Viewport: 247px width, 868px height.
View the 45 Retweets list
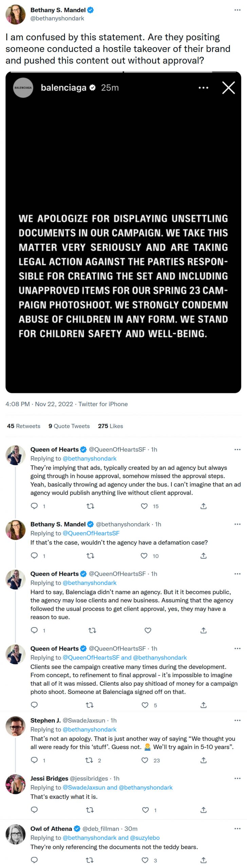23,426
